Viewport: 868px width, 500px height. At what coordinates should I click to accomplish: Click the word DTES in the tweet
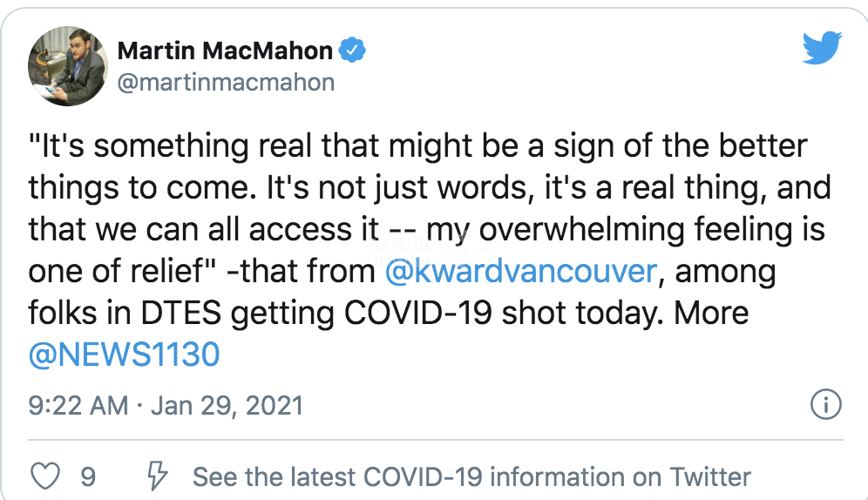tap(181, 313)
